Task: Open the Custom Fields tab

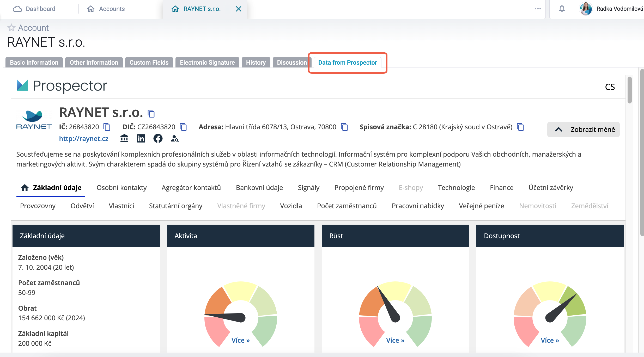Action: coord(149,63)
